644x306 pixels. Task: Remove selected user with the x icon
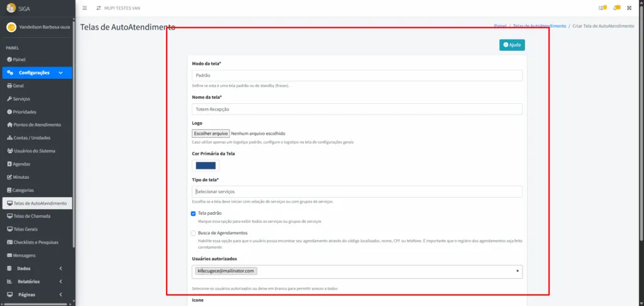tap(518, 271)
